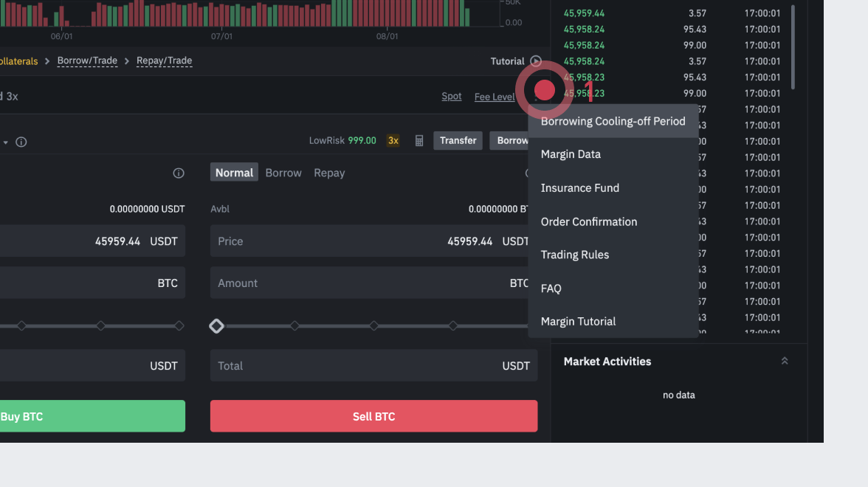Select the Normal order mode
868x487 pixels.
tap(234, 173)
